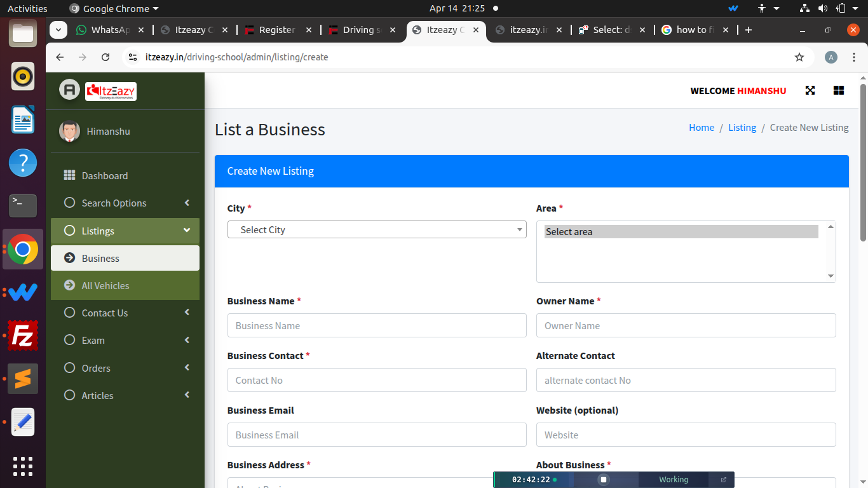Open FileZilla from the Ubuntu dock
Viewport: 868px width, 488px height.
pyautogui.click(x=23, y=335)
